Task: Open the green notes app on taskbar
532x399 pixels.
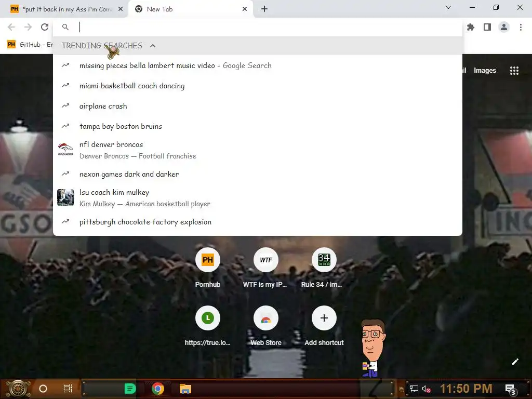Action: click(x=130, y=389)
